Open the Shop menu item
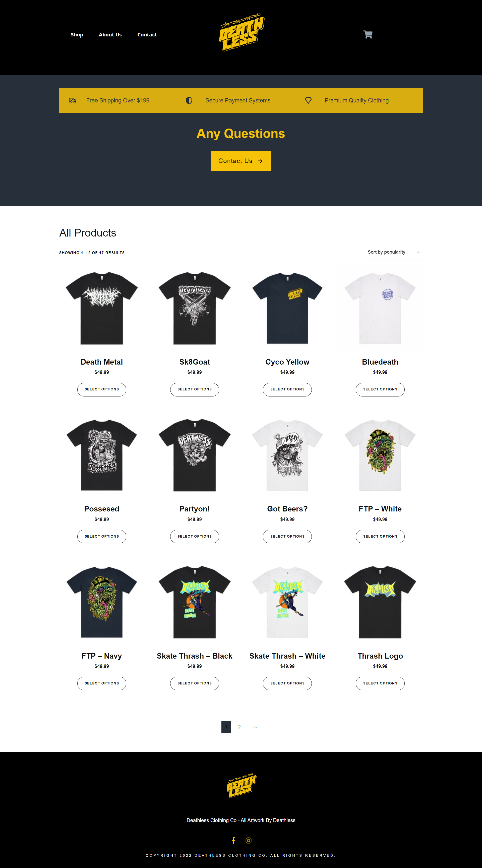This screenshot has height=868, width=482. (77, 35)
